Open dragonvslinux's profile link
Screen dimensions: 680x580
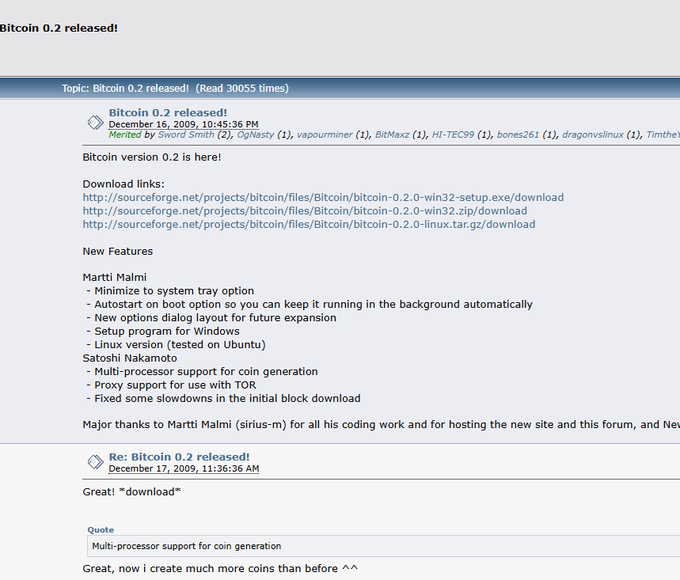(593, 135)
